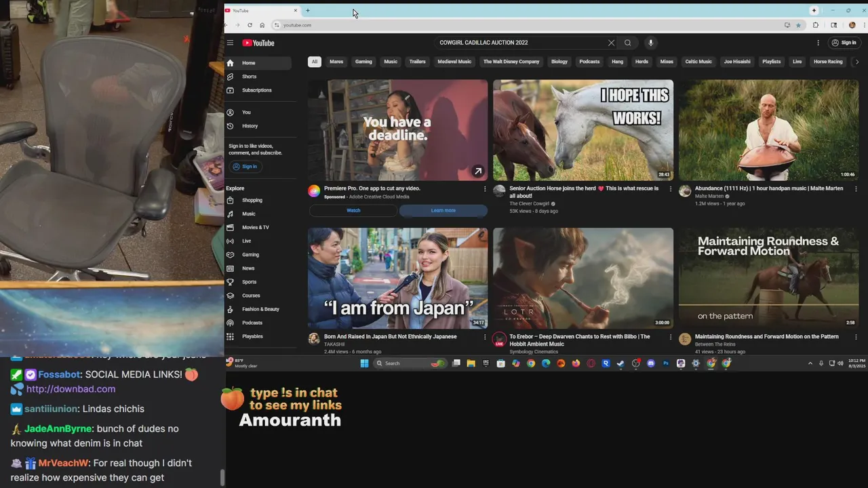Open Chrome extensions puzzle icon

coord(815,25)
